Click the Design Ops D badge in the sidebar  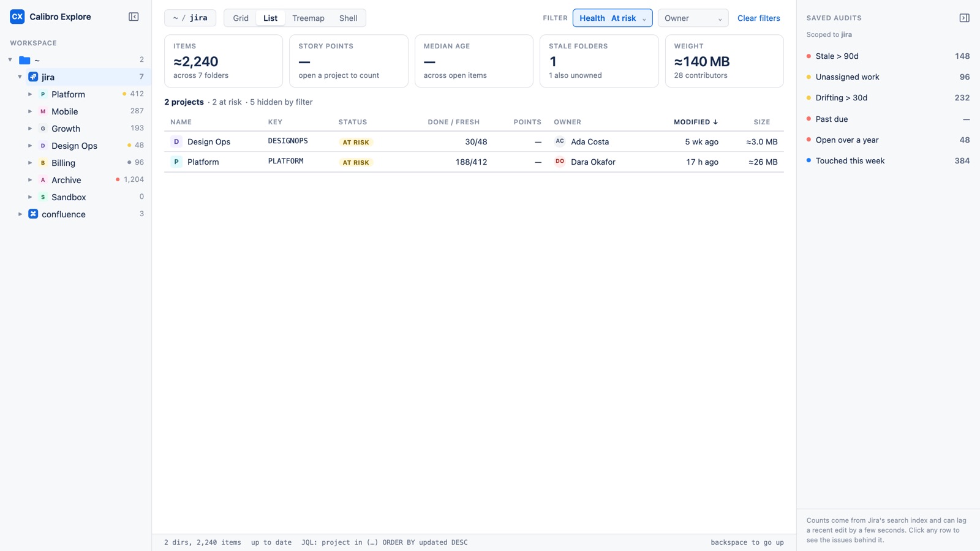tap(43, 146)
